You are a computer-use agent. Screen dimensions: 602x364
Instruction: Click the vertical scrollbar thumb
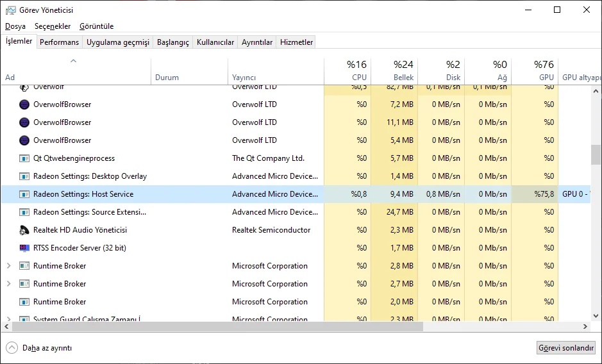(x=596, y=154)
